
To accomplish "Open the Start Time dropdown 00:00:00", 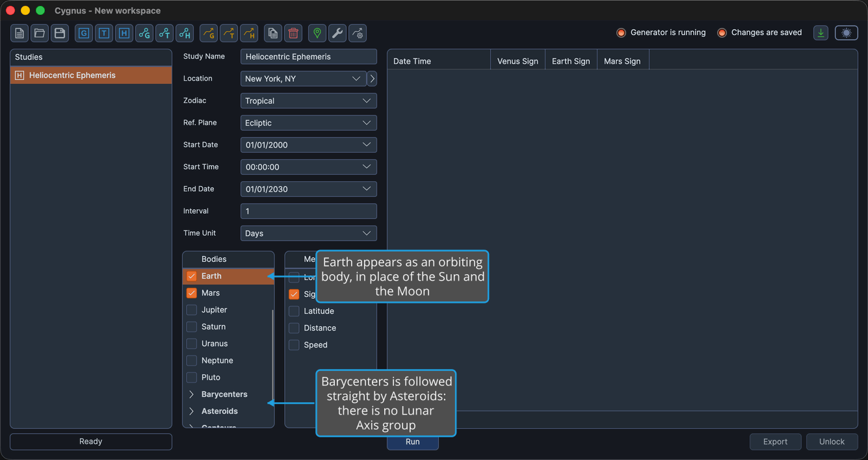I will (x=309, y=167).
